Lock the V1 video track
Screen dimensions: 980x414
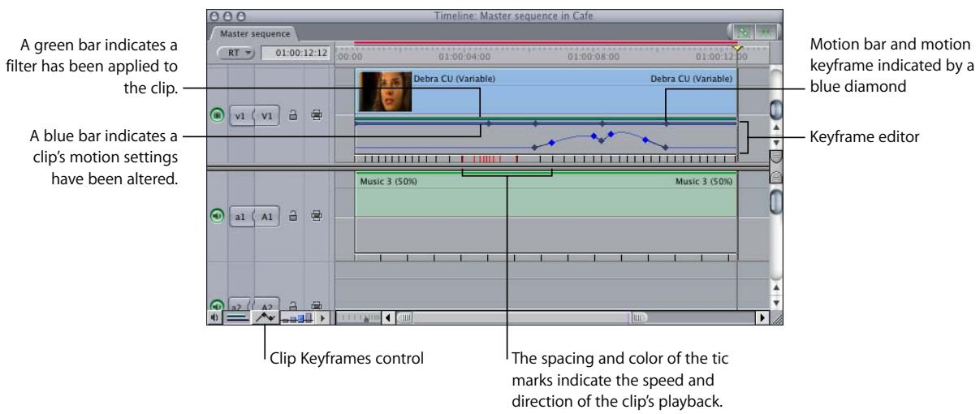click(x=294, y=116)
